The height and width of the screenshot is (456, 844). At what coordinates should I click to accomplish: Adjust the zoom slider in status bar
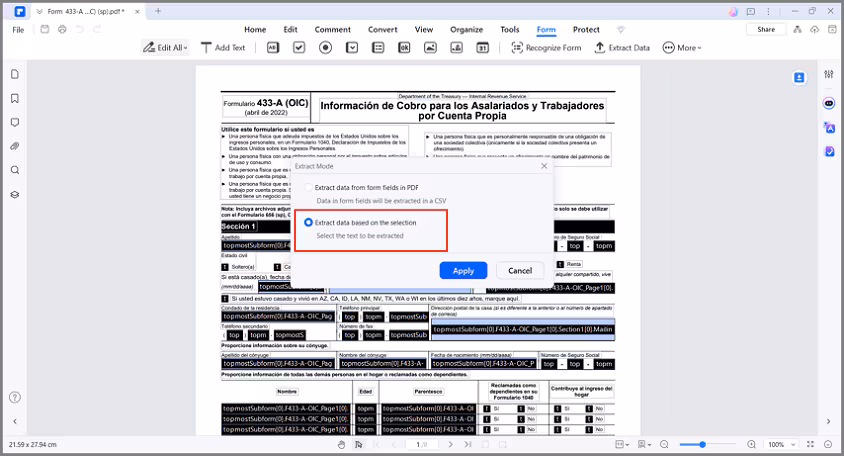point(702,445)
